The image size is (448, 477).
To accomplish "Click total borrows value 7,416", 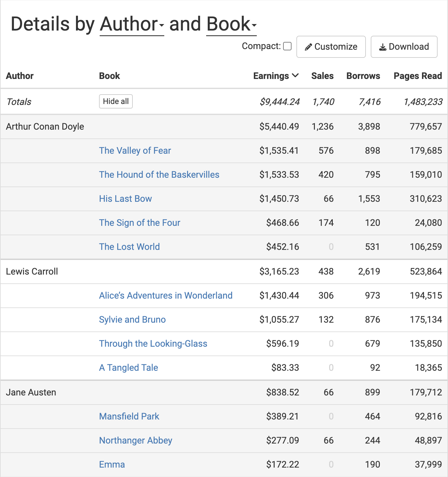I will [x=369, y=102].
